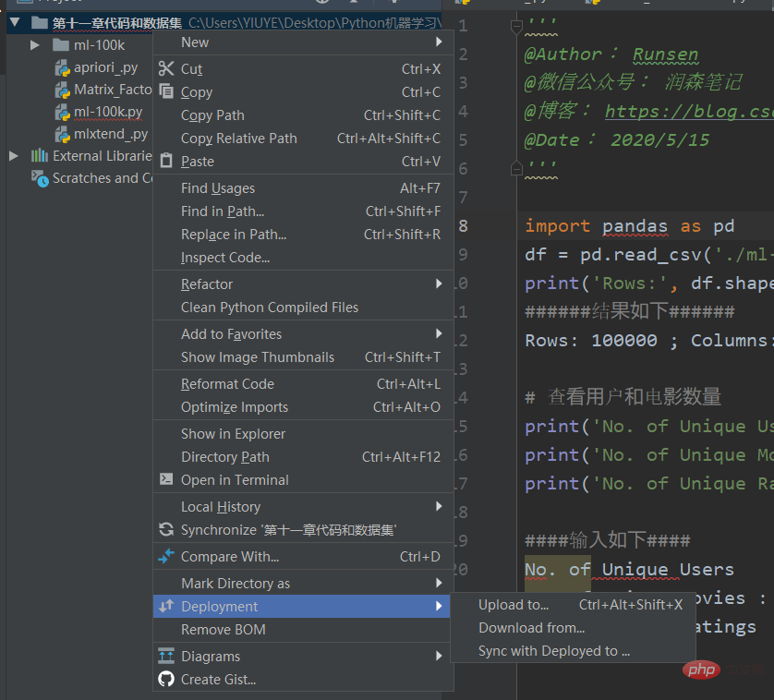Image resolution: width=774 pixels, height=700 pixels.
Task: Open the New submenu arrow
Action: [x=439, y=42]
